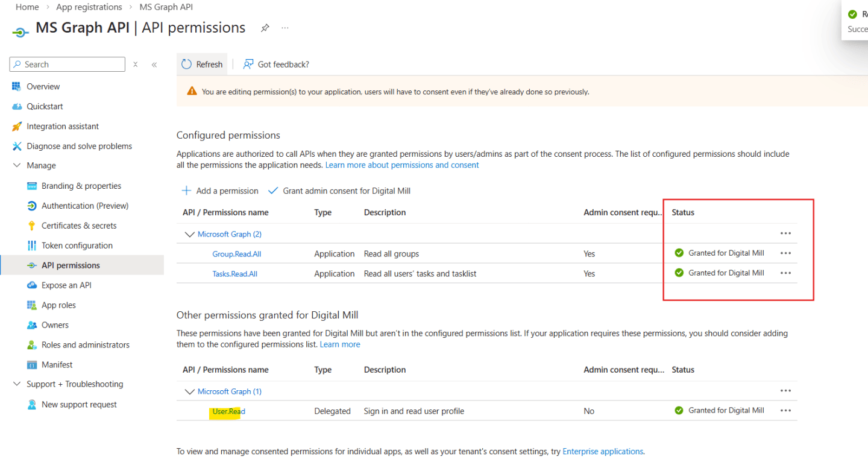The image size is (868, 462).
Task: Open Authentication (Preview) page
Action: pyautogui.click(x=85, y=206)
